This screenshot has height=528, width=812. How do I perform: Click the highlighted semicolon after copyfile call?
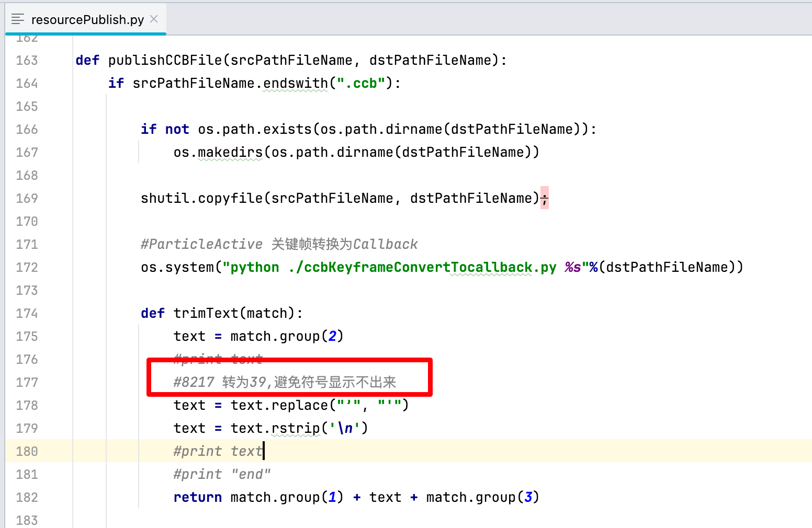tap(545, 198)
